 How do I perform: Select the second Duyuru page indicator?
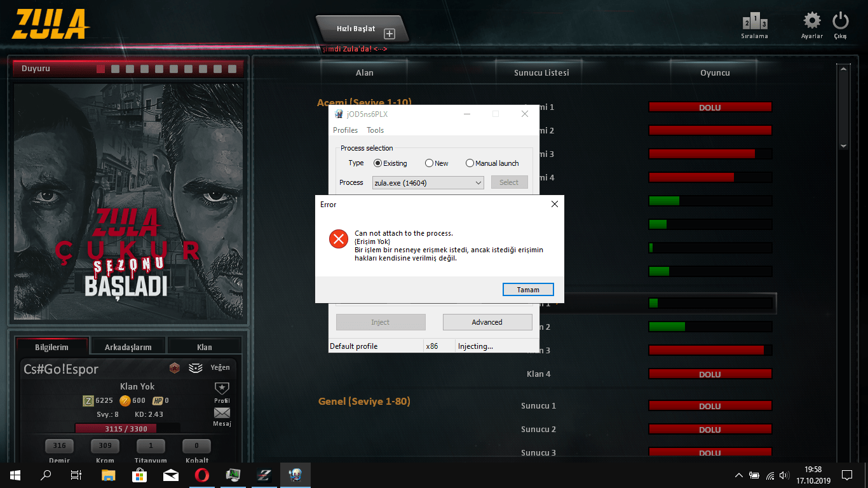click(115, 69)
